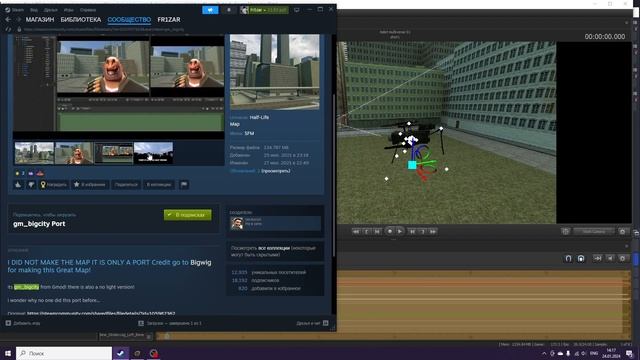Select the first city skyline thumbnail
Viewport: 640px width, 360px height.
coord(34,153)
